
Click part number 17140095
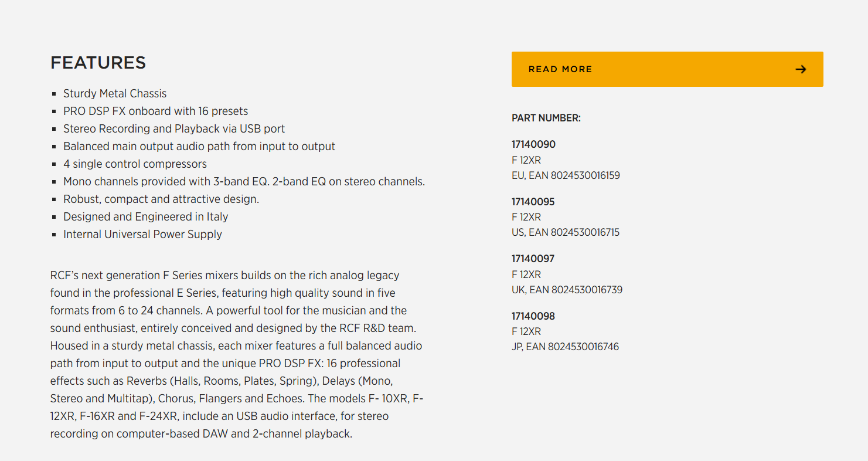533,202
